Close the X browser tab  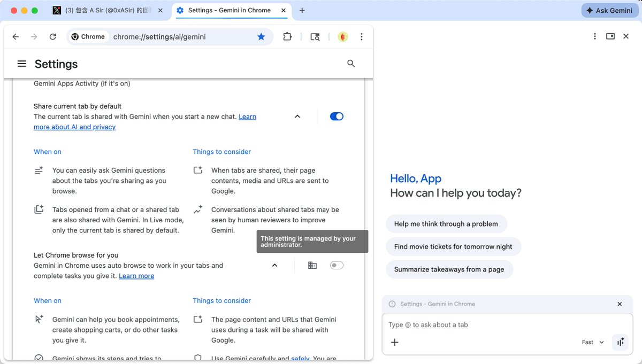pyautogui.click(x=160, y=10)
